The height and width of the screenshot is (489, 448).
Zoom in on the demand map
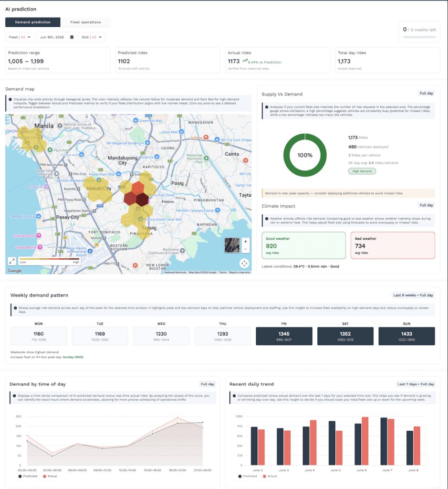246,241
